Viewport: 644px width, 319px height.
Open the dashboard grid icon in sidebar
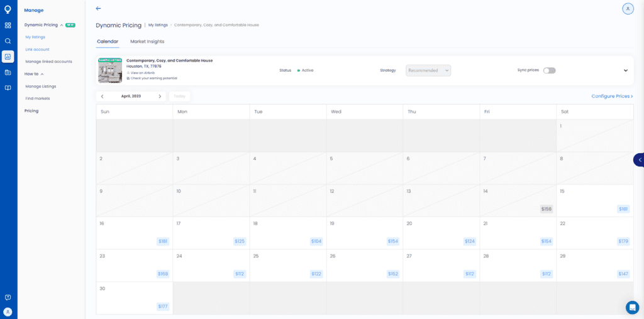tap(8, 25)
